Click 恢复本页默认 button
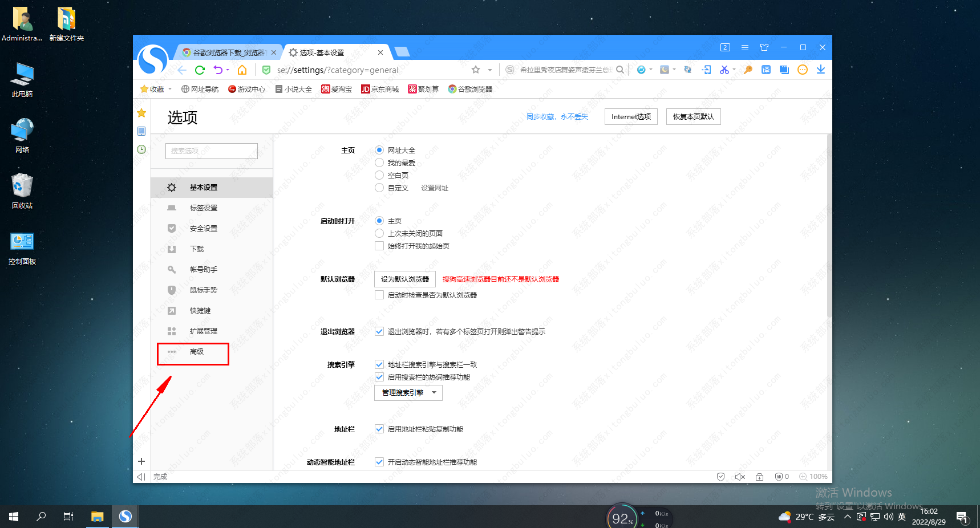This screenshot has width=980, height=528. click(693, 116)
